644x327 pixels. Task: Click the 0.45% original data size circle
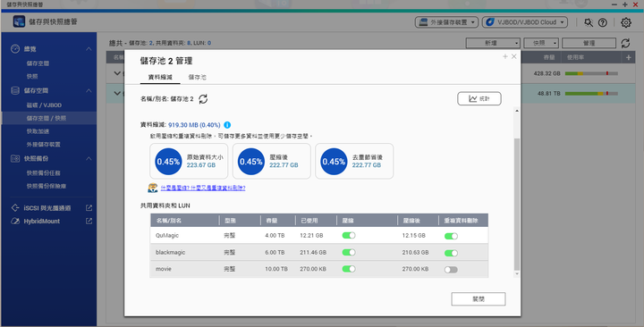click(x=168, y=161)
